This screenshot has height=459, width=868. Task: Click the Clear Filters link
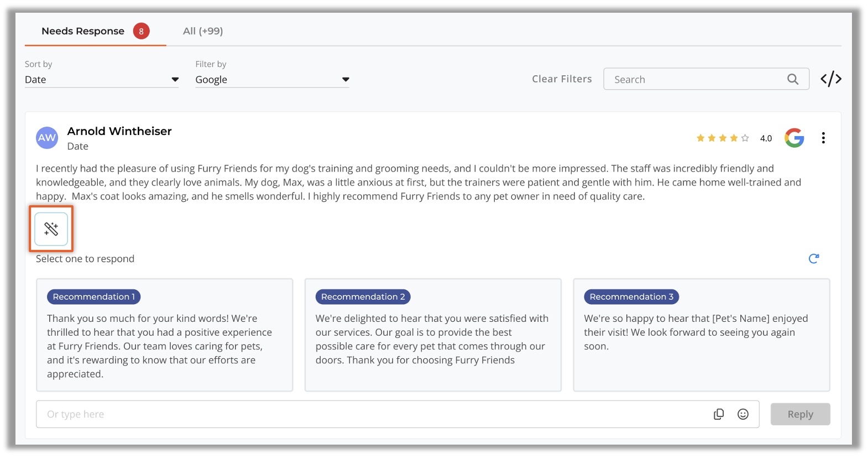[561, 79]
